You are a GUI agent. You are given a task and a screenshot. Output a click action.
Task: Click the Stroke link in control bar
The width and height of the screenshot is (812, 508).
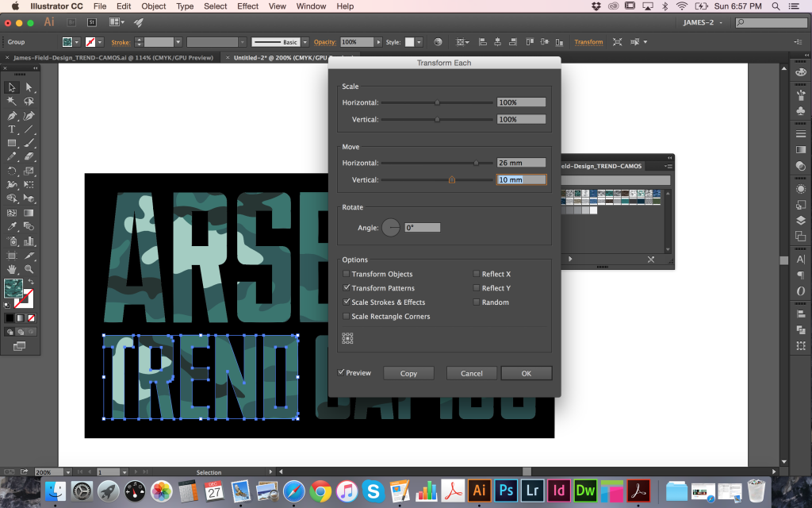click(121, 43)
